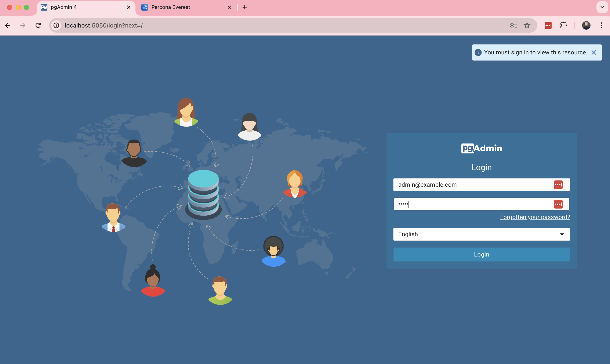Open the password manager icon in the email field
610x364 pixels.
coord(559,185)
